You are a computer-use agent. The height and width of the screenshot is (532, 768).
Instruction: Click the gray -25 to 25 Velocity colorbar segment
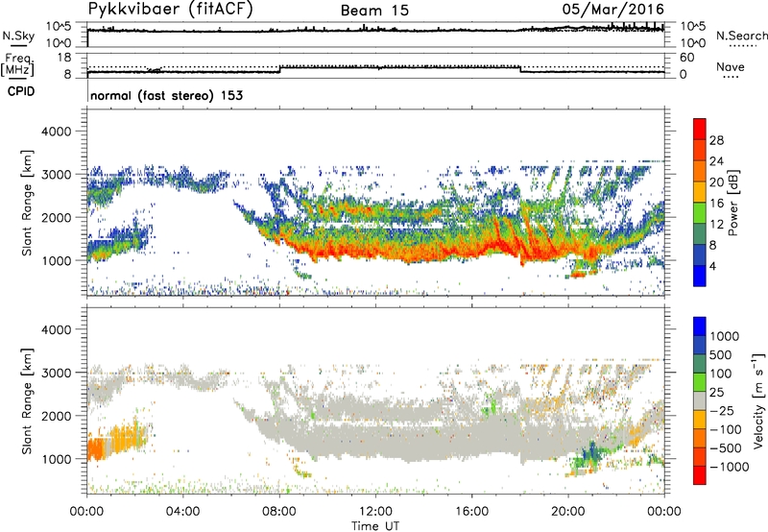700,401
